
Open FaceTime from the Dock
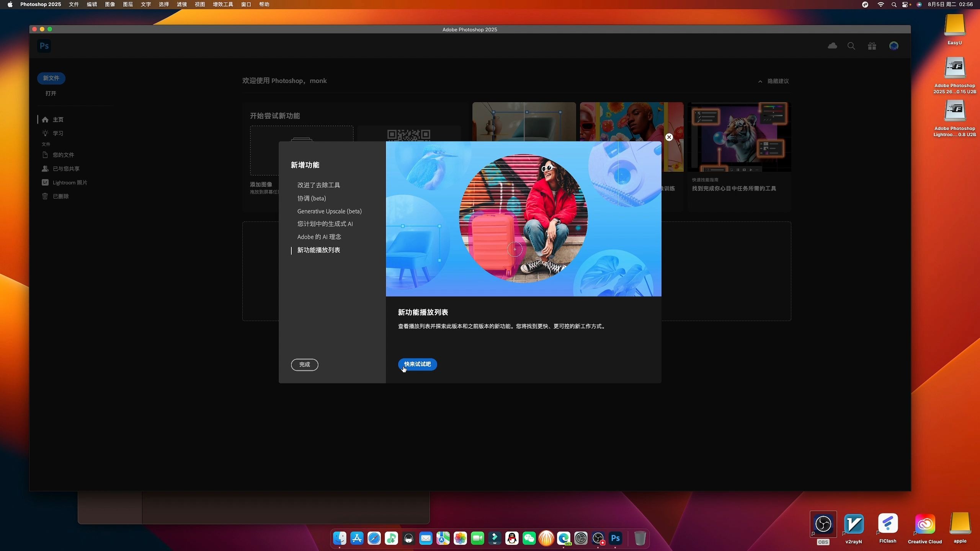[477, 538]
